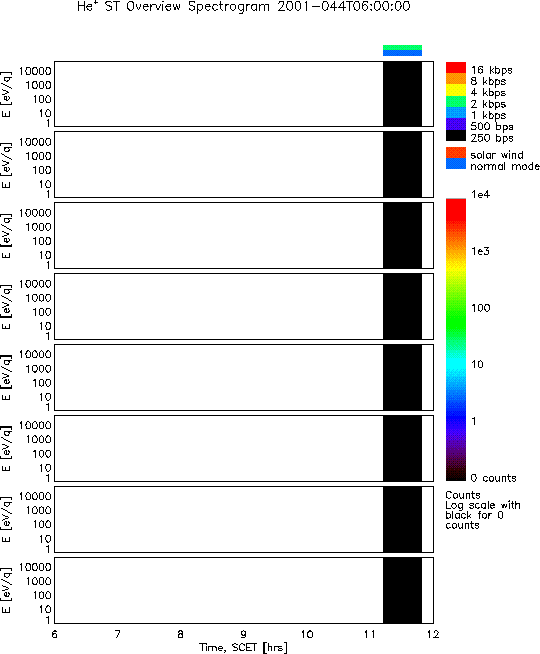Click the "Log scale with" caption line
The width and height of the screenshot is (540, 654).
click(x=483, y=505)
